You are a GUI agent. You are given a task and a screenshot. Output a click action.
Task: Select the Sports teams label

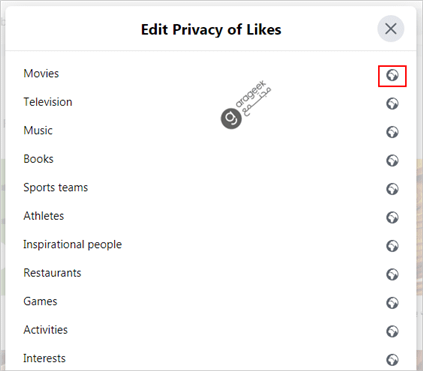click(56, 188)
